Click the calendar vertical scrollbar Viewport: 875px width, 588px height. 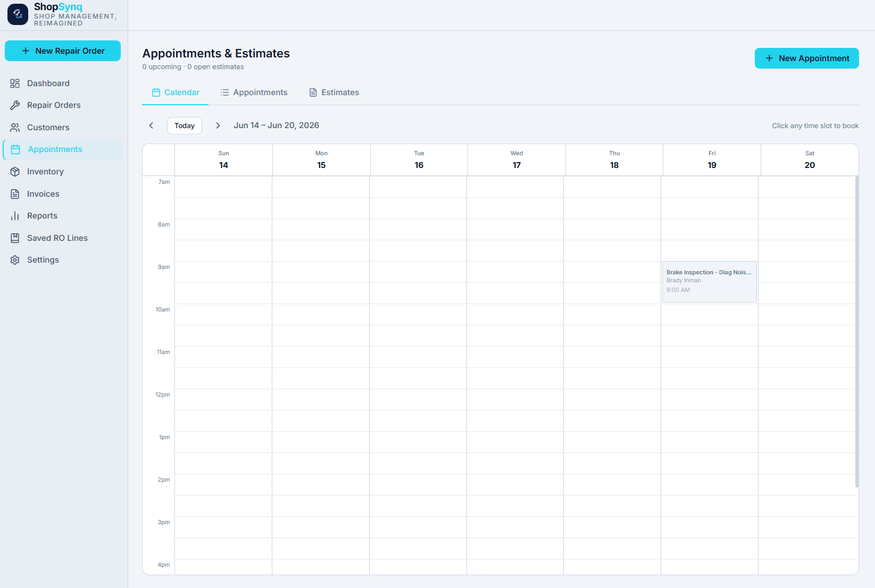point(856,332)
